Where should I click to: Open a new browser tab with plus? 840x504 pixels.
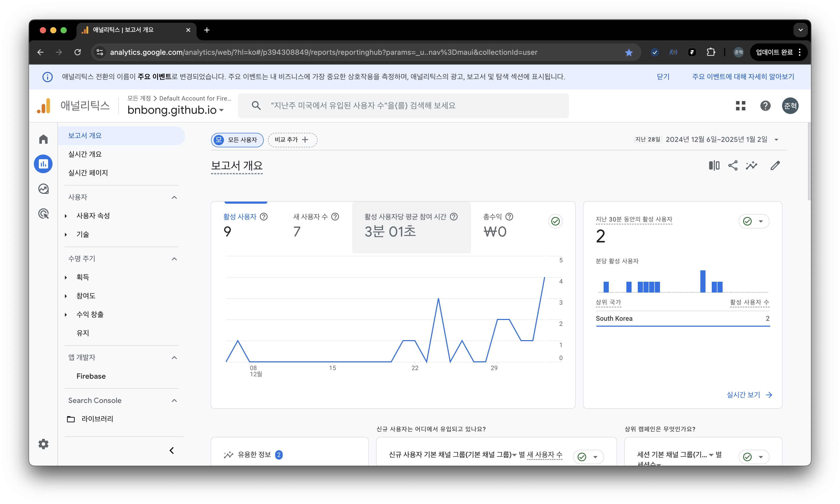[x=207, y=30]
